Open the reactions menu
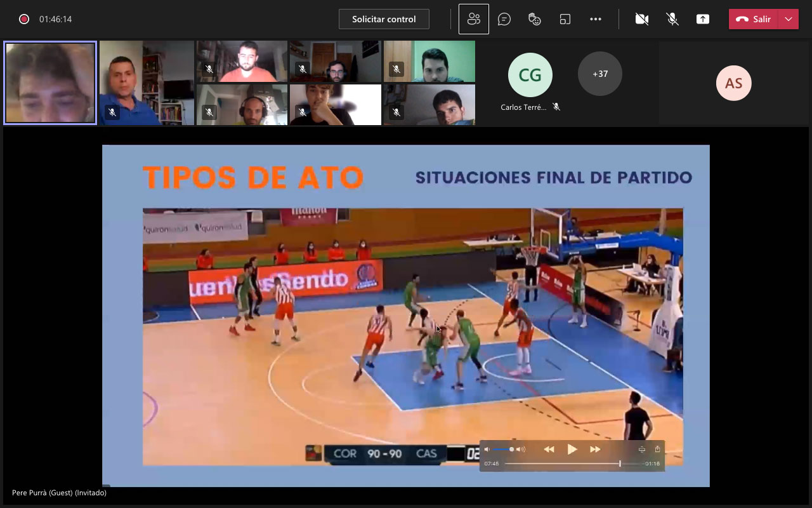 click(535, 19)
